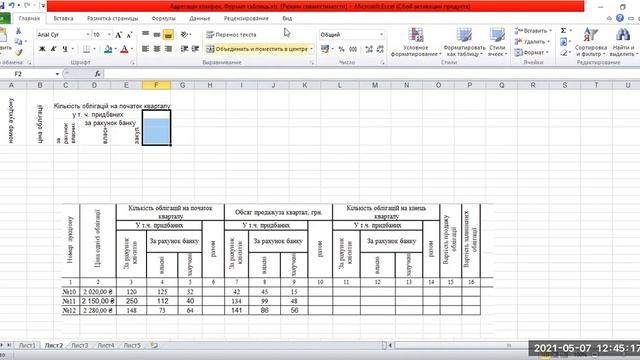
Task: Click the decrease decimal icon
Action: point(380,49)
